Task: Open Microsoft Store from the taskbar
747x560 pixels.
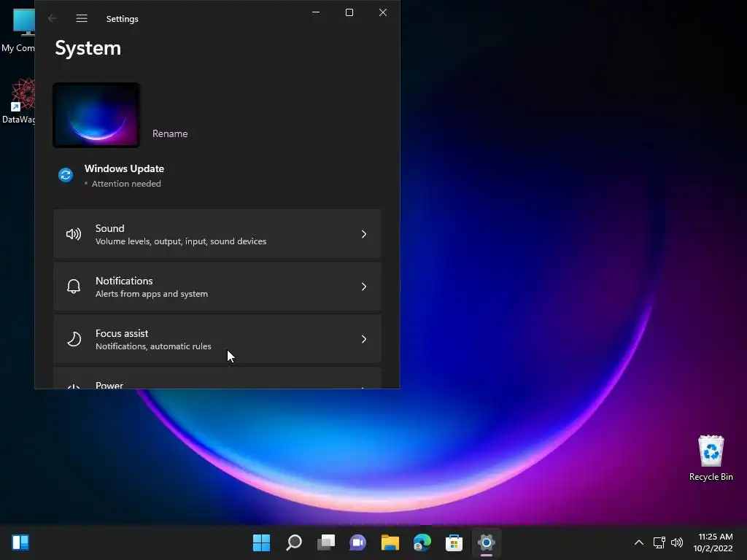Action: point(454,542)
